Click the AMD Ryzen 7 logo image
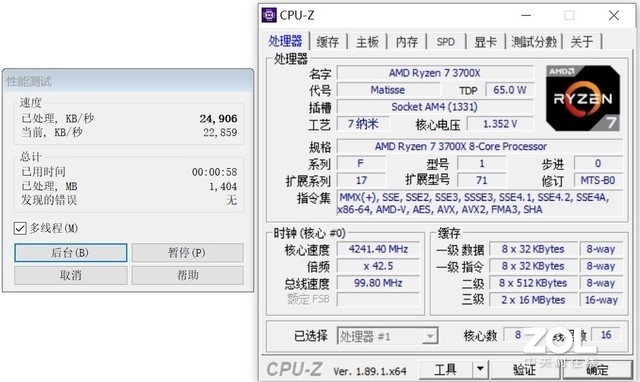This screenshot has height=382, width=640. click(583, 98)
